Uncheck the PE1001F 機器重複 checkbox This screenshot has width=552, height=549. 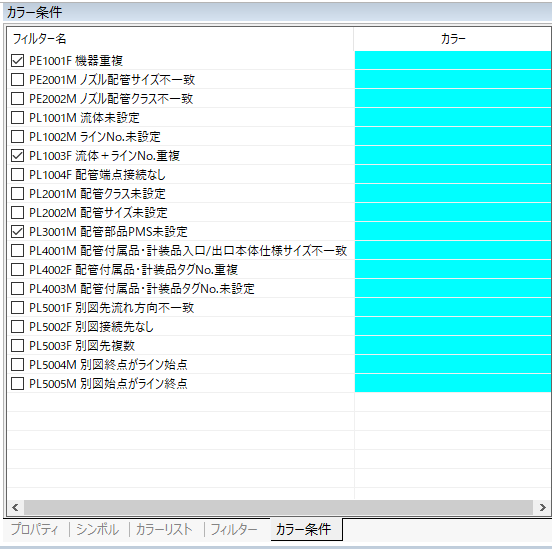coord(17,61)
